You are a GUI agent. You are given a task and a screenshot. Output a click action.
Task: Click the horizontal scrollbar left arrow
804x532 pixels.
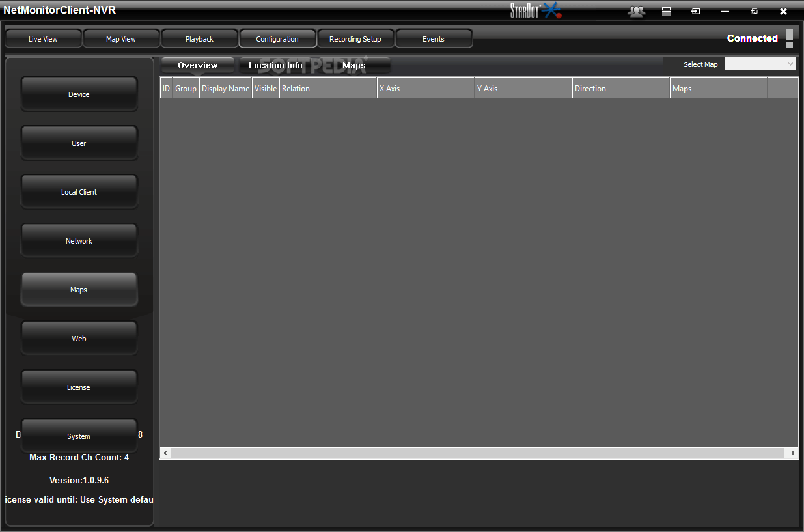165,453
